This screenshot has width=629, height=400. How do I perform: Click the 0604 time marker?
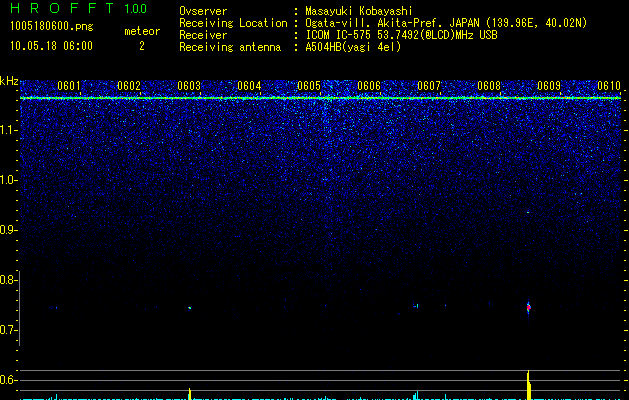[x=249, y=86]
